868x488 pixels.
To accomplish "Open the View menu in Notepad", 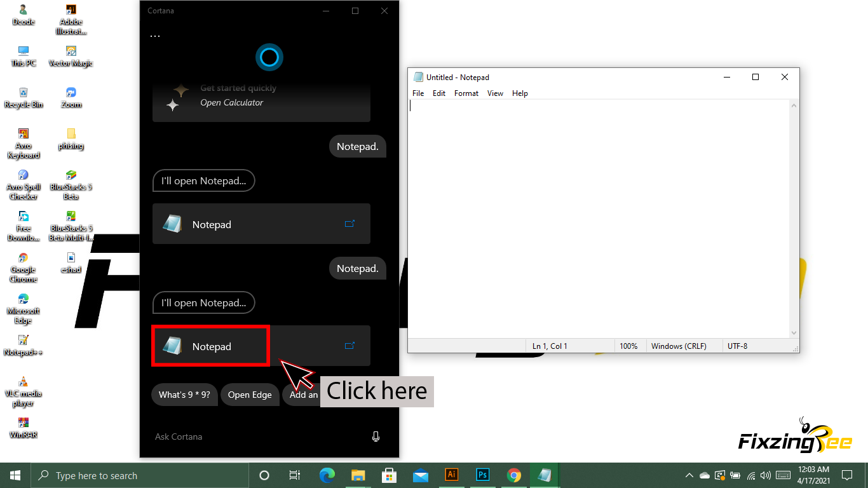I will click(x=495, y=93).
